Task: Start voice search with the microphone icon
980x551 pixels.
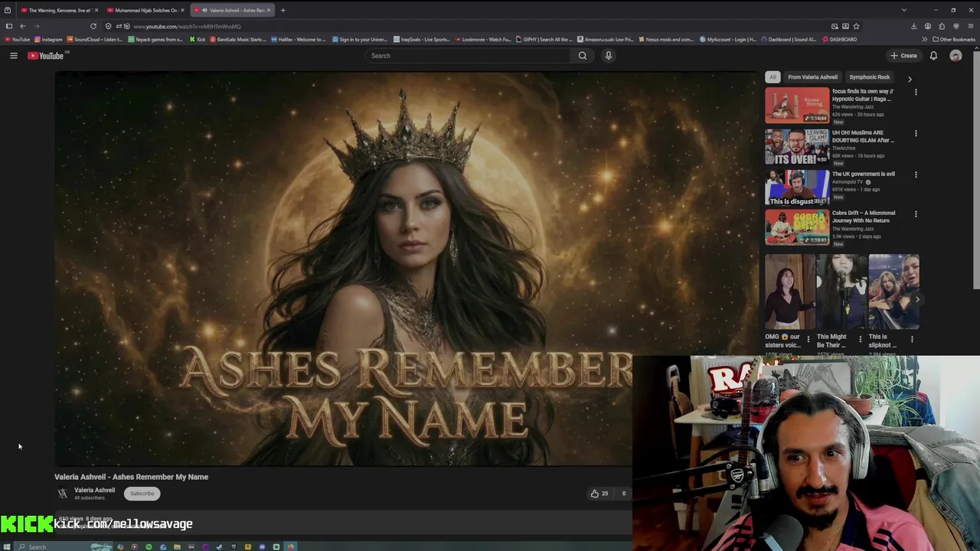Action: click(609, 55)
